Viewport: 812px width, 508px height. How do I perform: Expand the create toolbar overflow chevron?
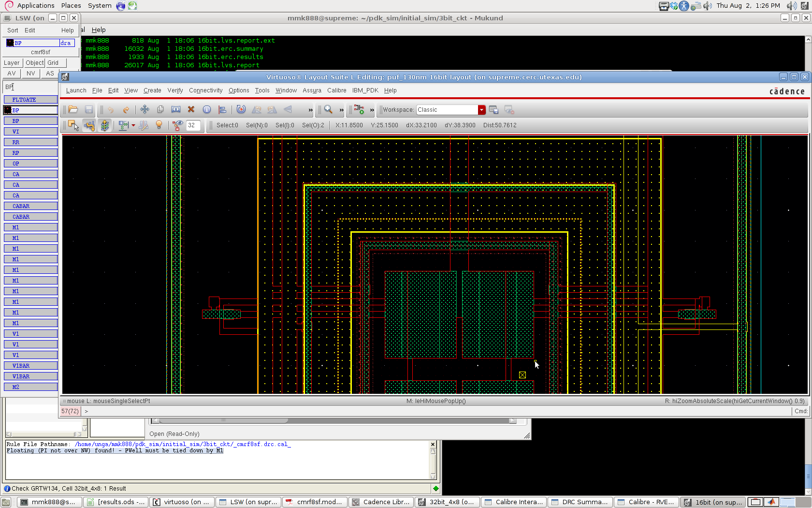pos(372,110)
